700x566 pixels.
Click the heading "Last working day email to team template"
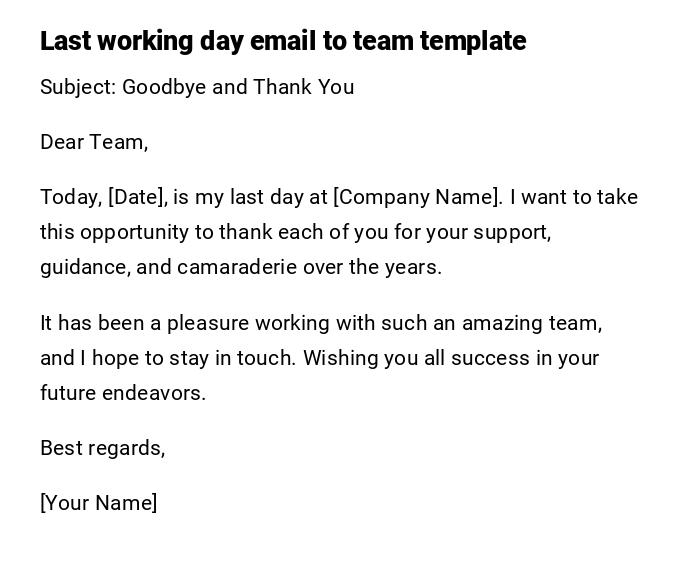(x=283, y=41)
